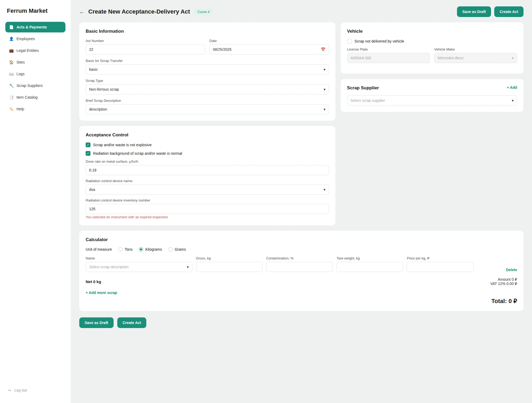Click the Employees person icon
532x403 pixels.
click(x=11, y=39)
